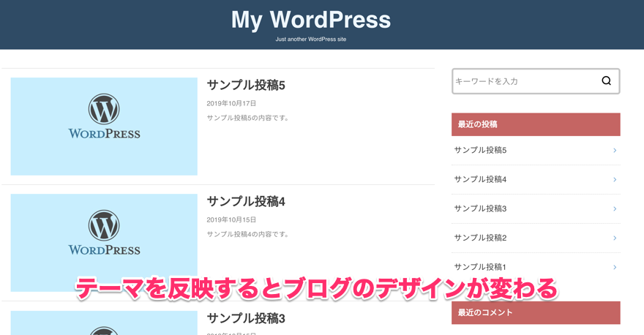This screenshot has height=335, width=644.
Task: Click chevron arrow beside sidebar サンプル投稿4
Action: pos(615,179)
